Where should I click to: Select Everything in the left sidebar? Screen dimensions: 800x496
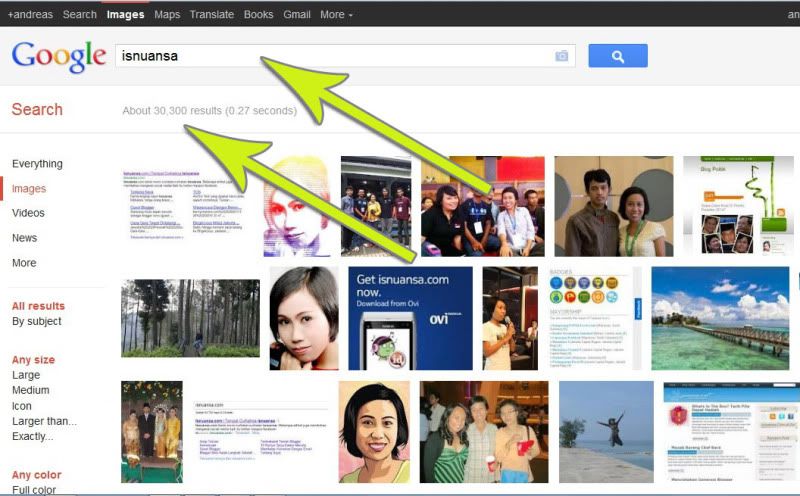(37, 164)
